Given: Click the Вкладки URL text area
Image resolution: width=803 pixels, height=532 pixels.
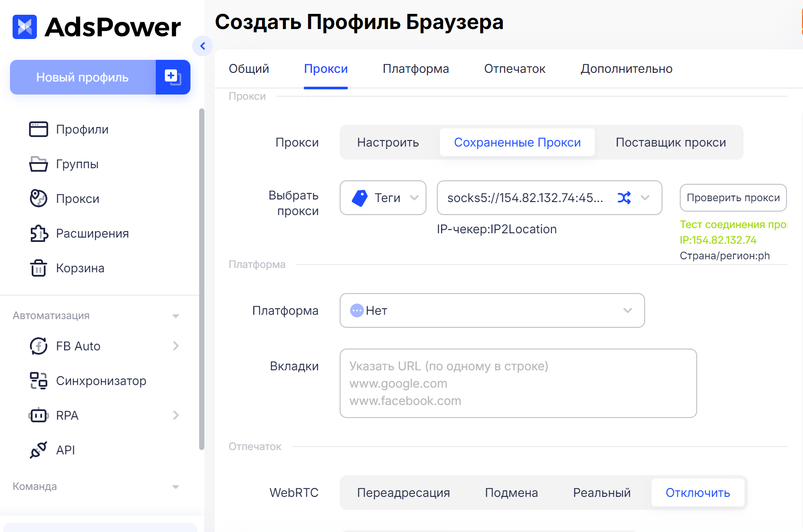Looking at the screenshot, I should [518, 383].
